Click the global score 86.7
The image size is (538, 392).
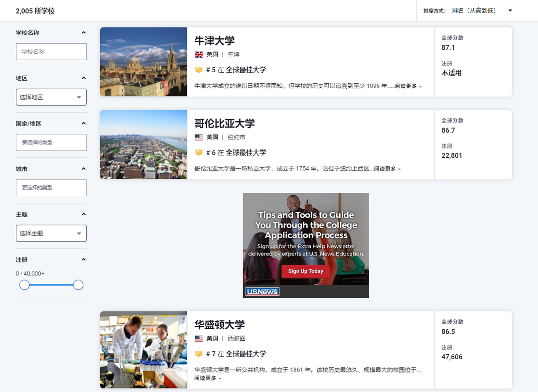tap(448, 131)
